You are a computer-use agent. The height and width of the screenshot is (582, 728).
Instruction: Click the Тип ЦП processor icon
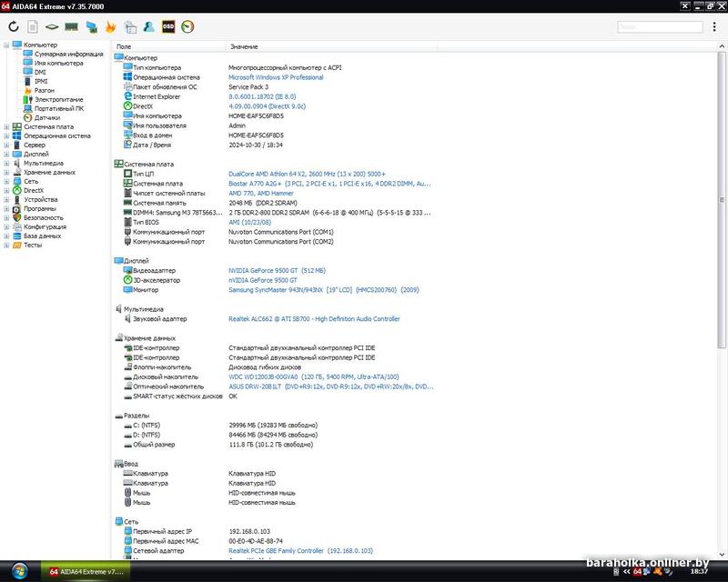pyautogui.click(x=127, y=174)
